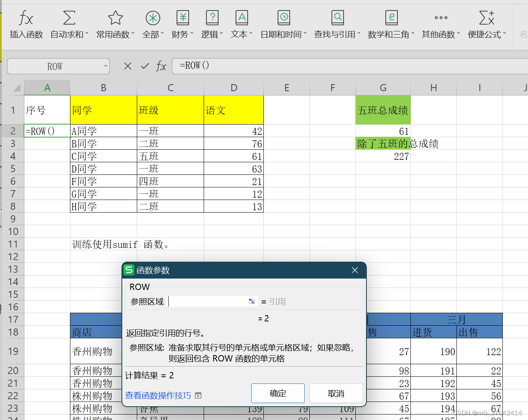Image resolution: width=528 pixels, height=420 pixels.
Task: Click cell A1 labeled 序号
Action: [47, 110]
